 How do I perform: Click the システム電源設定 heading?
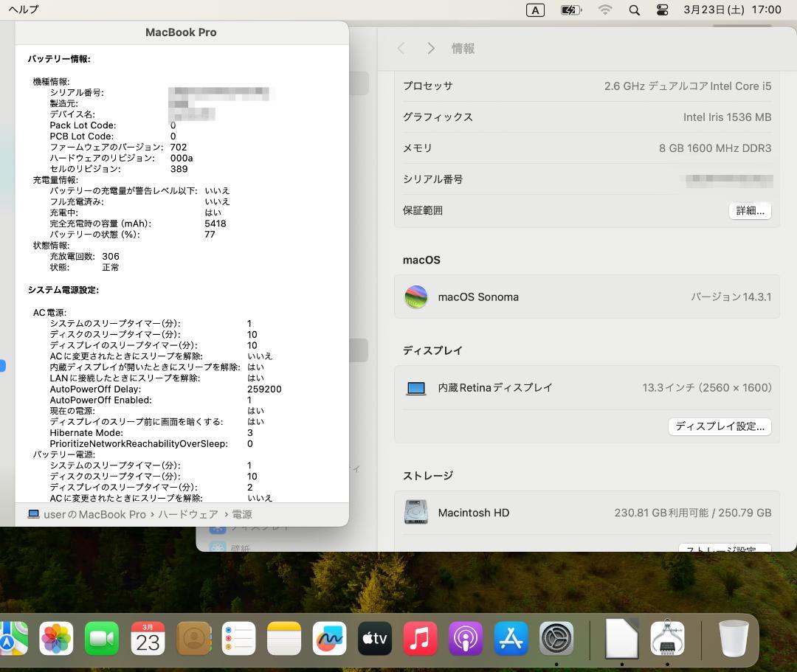point(63,290)
